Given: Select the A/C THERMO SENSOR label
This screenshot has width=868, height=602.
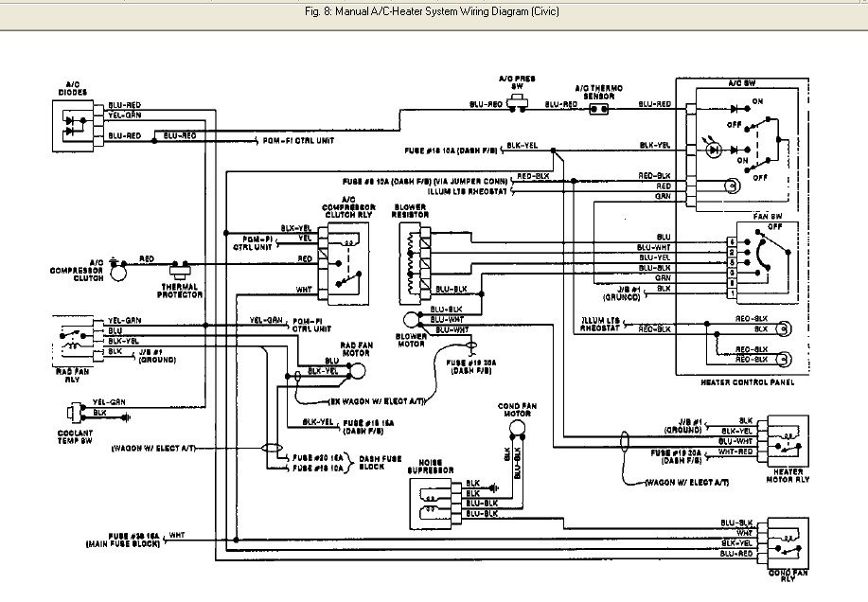Looking at the screenshot, I should pos(599,92).
